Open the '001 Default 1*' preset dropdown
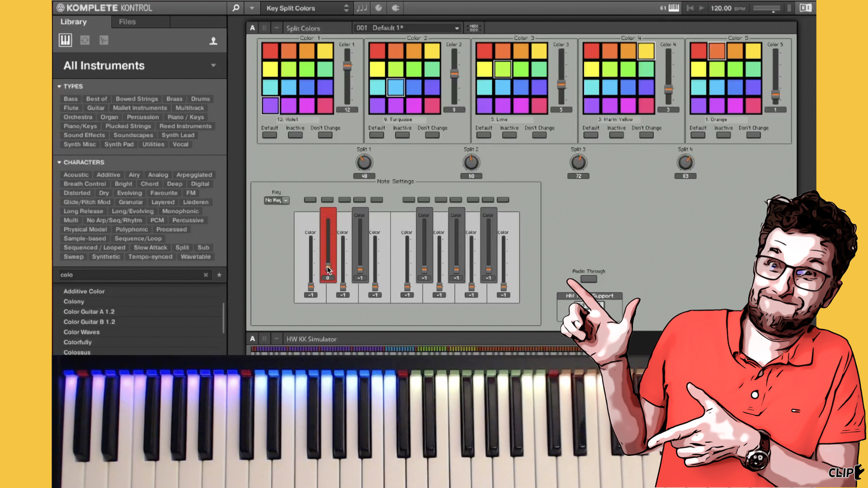 [408, 28]
